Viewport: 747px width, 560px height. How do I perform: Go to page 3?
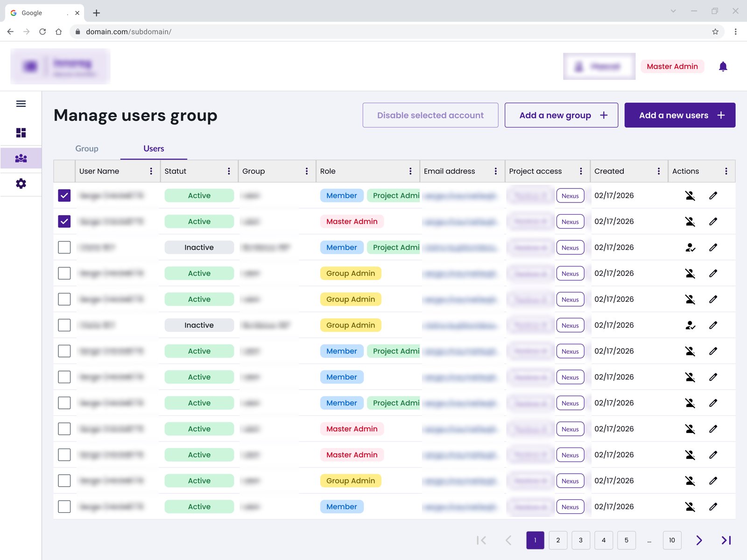pos(581,540)
